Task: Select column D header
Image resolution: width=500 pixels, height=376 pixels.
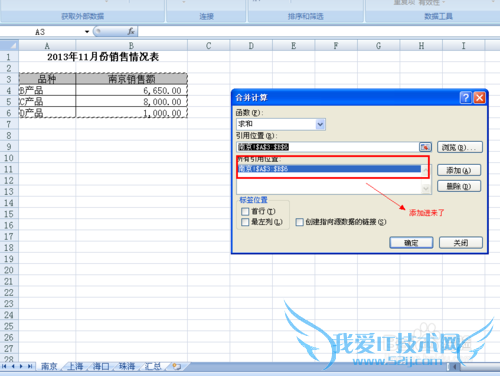Action: pyautogui.click(x=251, y=45)
